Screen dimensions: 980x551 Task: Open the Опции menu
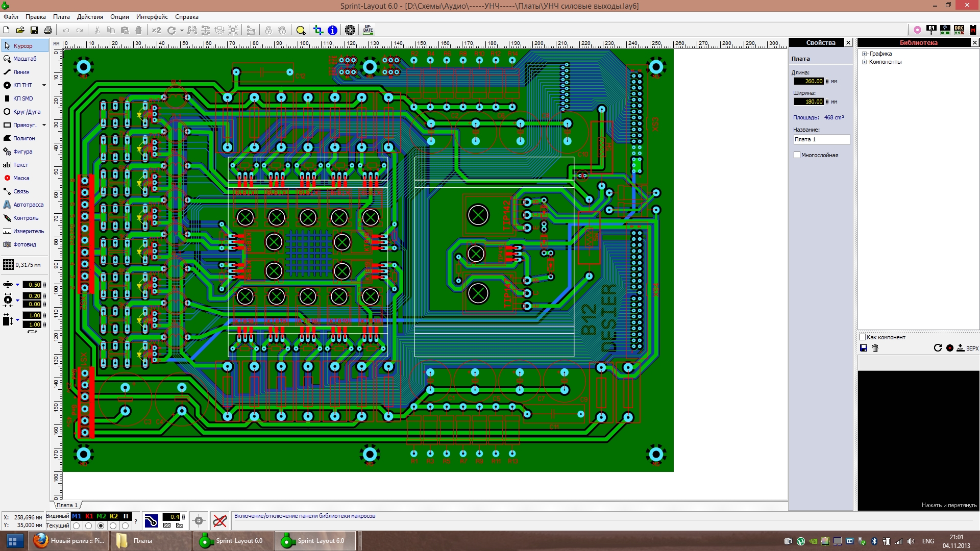[x=119, y=17]
